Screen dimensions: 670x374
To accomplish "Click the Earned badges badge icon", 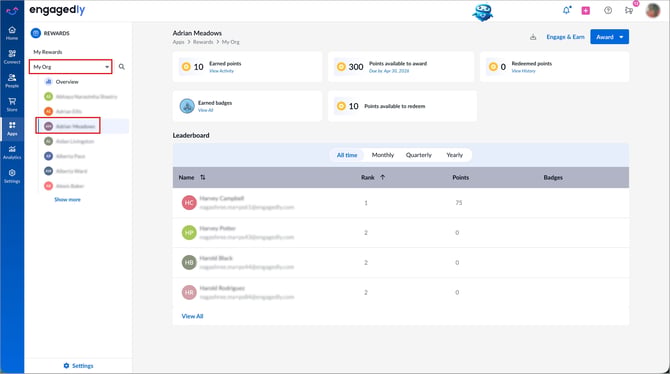I will [x=187, y=106].
